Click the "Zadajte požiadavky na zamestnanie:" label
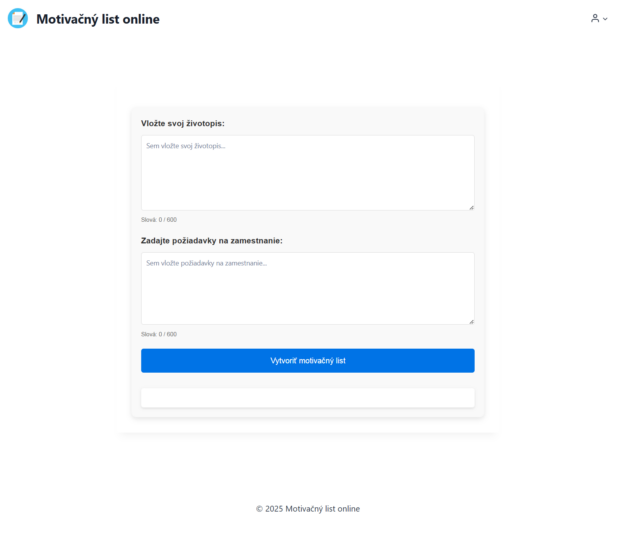 [212, 241]
